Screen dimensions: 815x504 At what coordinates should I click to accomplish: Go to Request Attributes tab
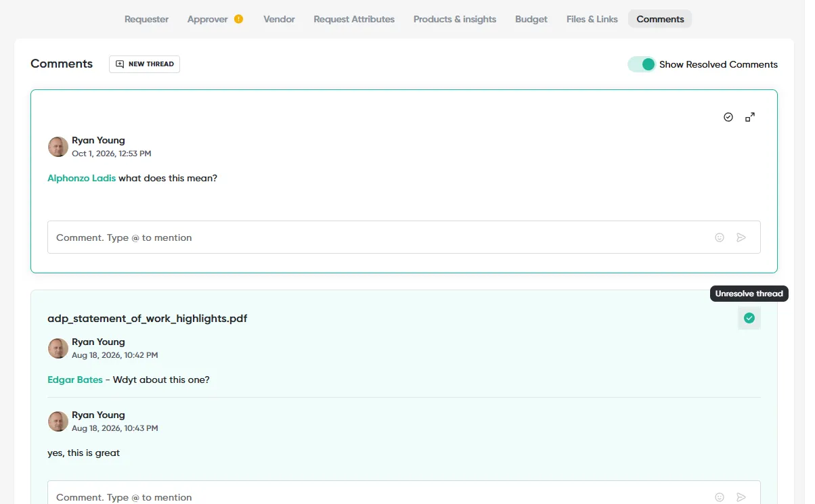tap(354, 19)
